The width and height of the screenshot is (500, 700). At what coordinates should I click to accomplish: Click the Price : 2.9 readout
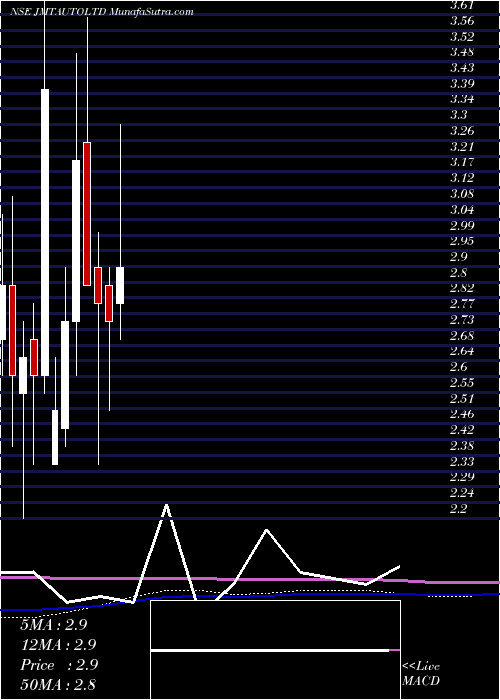pos(59,665)
